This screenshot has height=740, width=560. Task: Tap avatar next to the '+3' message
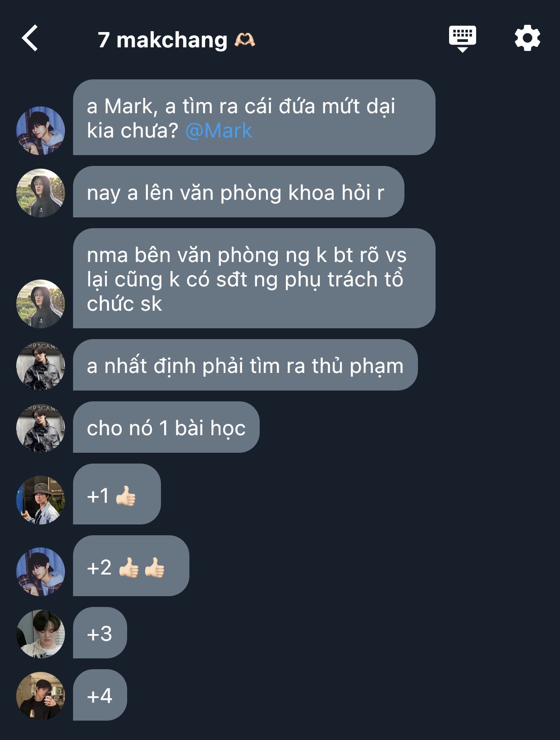(x=41, y=634)
